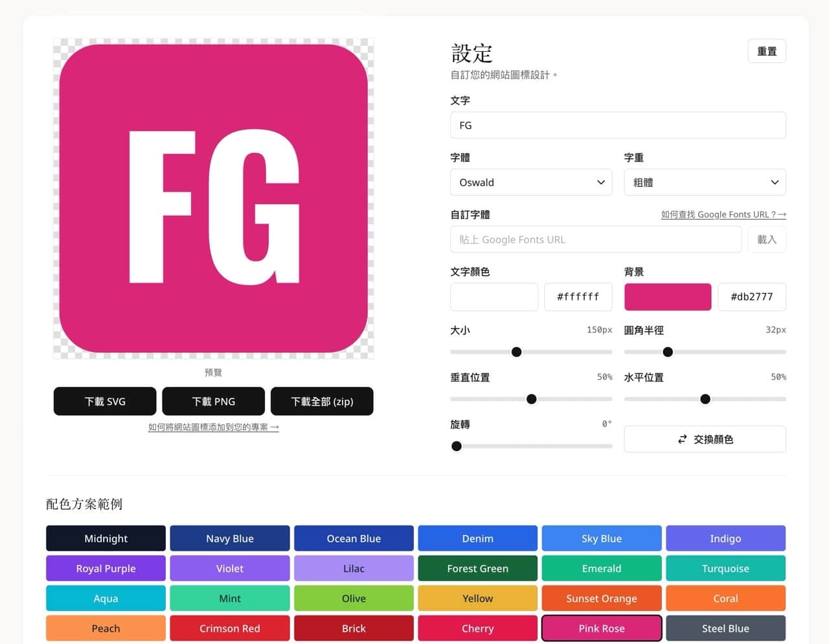Open the Oswald font family dropdown

(x=530, y=183)
